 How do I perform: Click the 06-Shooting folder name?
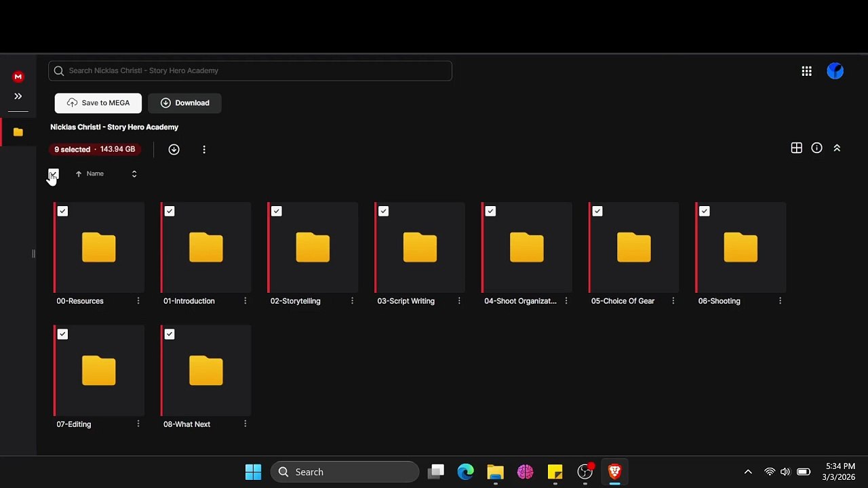click(x=719, y=301)
